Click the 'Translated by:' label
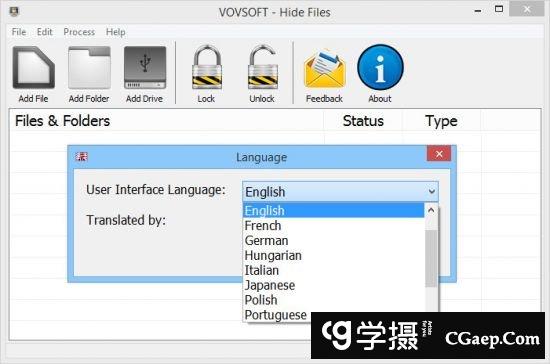 (x=126, y=220)
